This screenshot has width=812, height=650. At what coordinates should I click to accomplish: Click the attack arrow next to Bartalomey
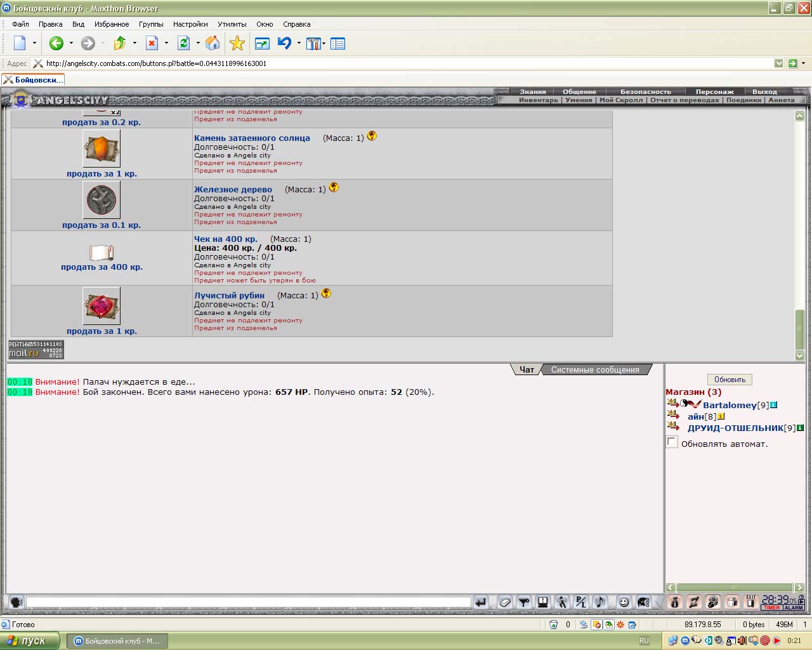tap(672, 404)
